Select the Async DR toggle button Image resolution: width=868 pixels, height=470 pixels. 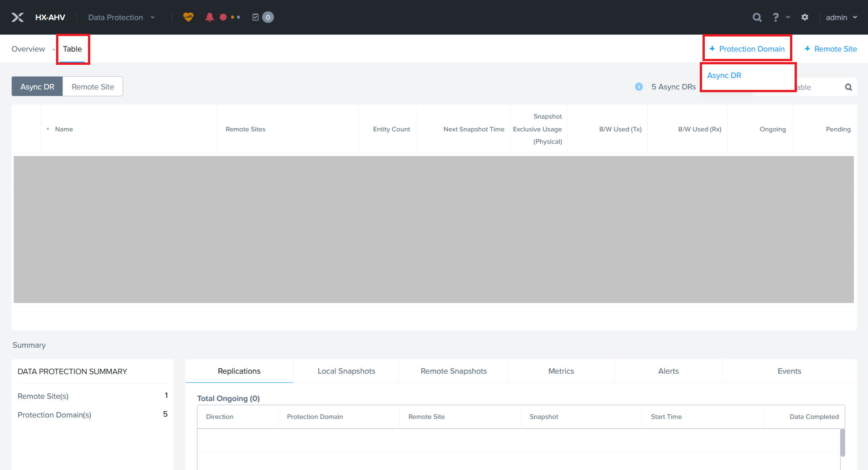[x=37, y=87]
